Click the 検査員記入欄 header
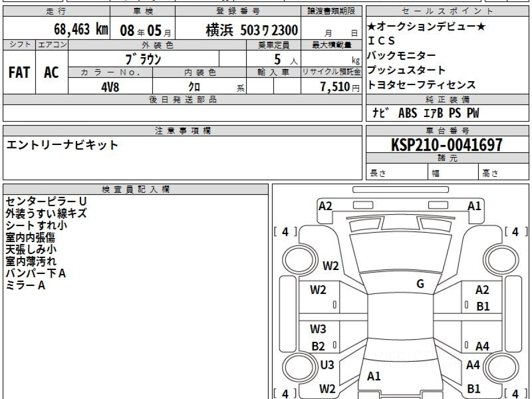The height and width of the screenshot is (399, 532). 136,189
